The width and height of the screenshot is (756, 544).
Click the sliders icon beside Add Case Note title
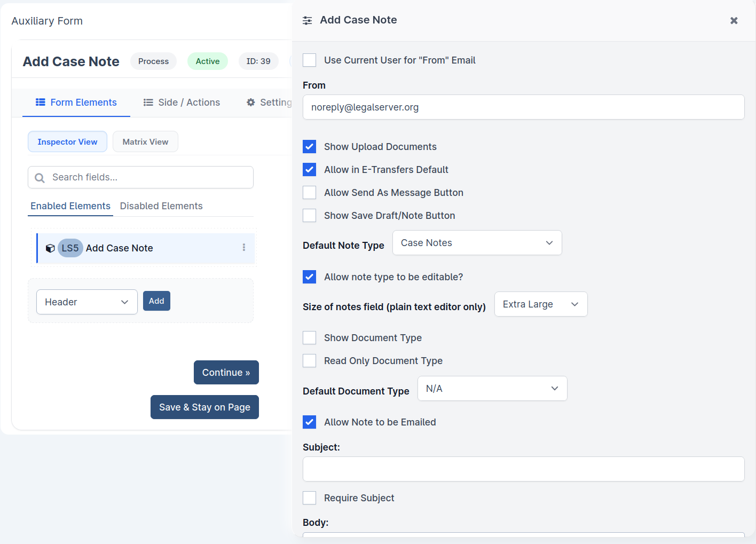(x=307, y=20)
